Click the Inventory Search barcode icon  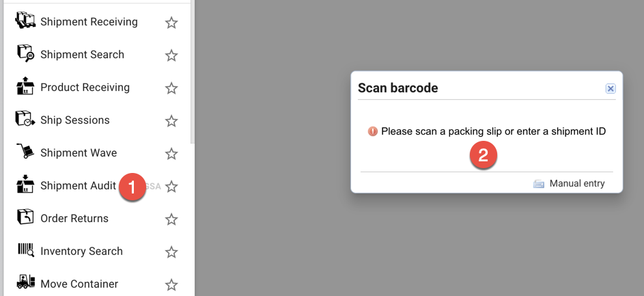click(x=25, y=250)
